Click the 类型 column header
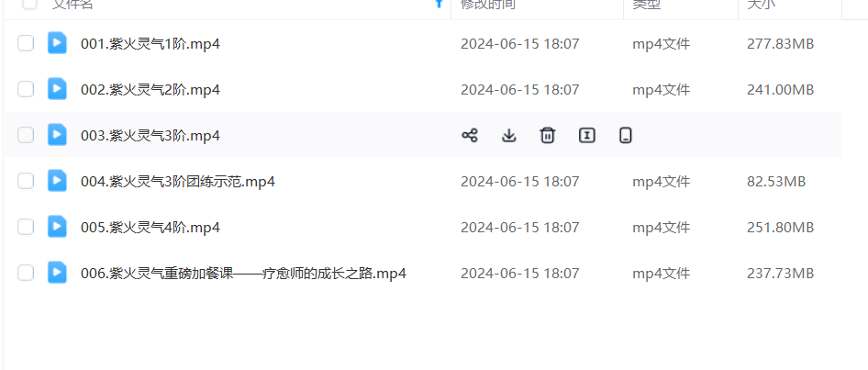 pos(647,5)
